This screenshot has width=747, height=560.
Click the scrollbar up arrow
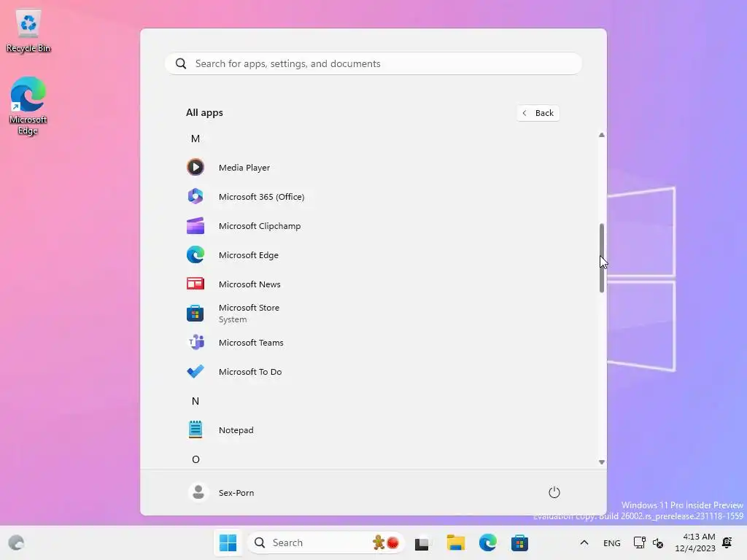pos(602,135)
